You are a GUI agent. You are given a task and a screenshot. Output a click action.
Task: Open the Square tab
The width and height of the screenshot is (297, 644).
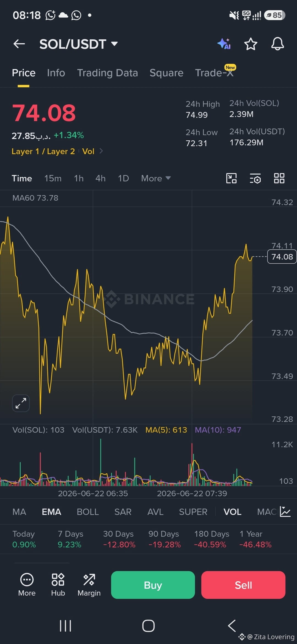(x=166, y=73)
